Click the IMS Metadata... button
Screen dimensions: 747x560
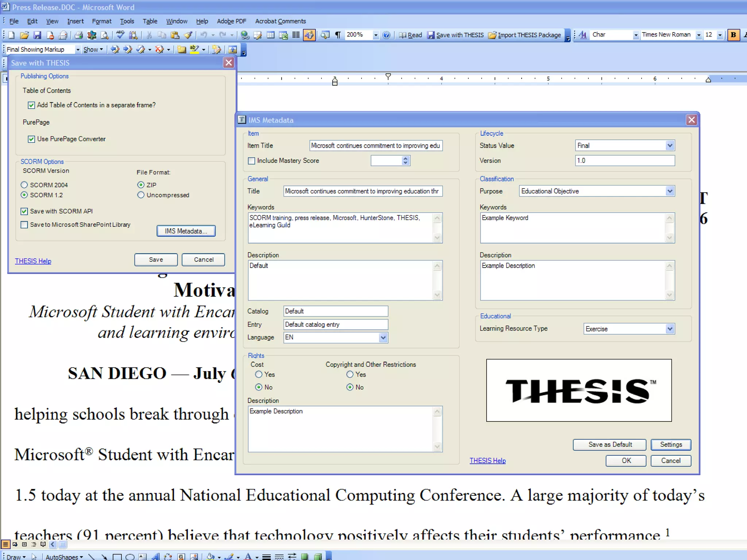[186, 231]
